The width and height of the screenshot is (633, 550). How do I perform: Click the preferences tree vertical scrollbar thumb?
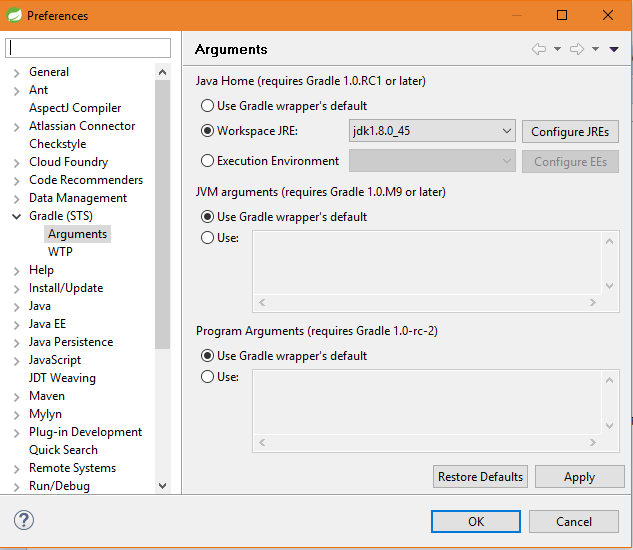[x=162, y=214]
